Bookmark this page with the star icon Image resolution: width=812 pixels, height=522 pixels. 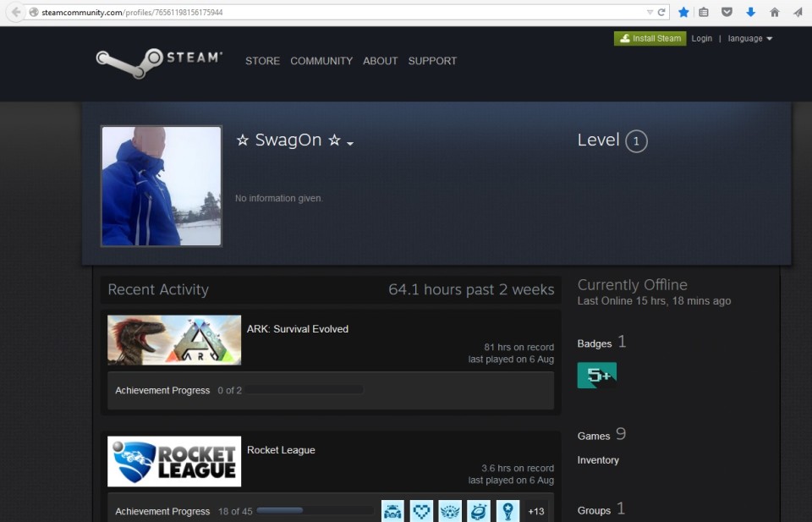(683, 13)
